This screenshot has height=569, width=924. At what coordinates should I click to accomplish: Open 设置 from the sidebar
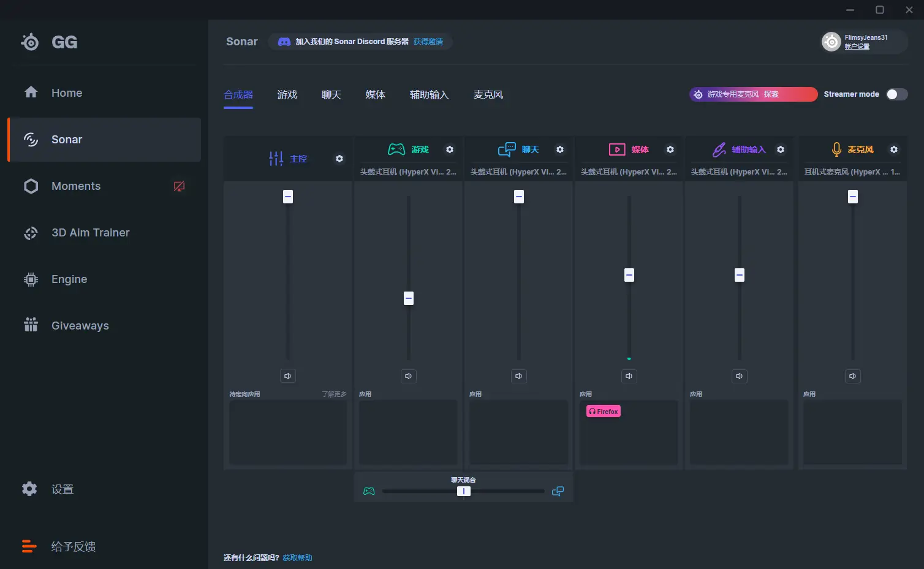pyautogui.click(x=62, y=489)
